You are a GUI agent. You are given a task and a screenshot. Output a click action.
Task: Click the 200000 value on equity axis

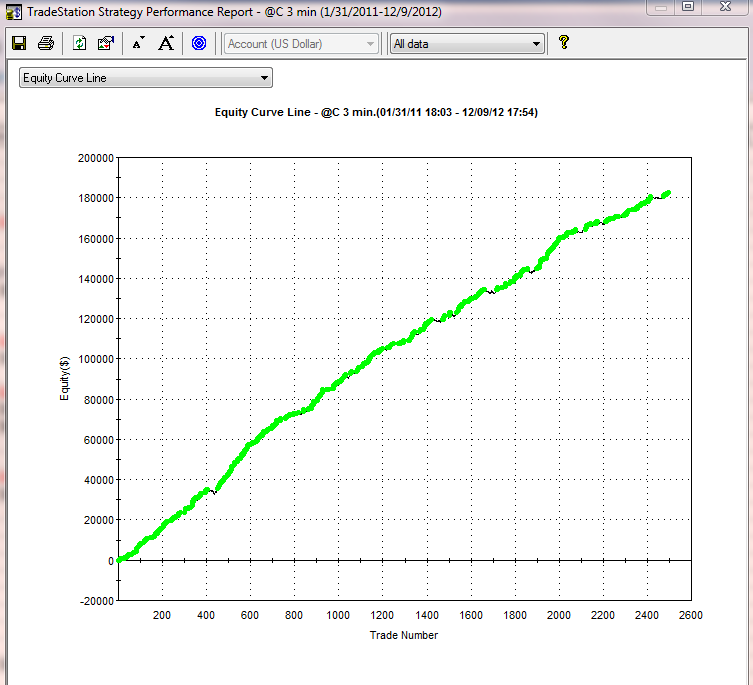[95, 158]
